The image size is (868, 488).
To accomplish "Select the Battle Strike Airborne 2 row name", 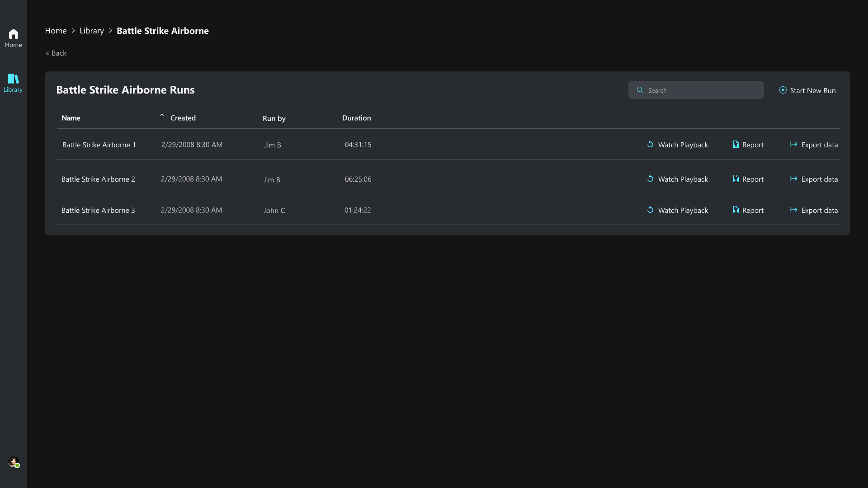I will [98, 179].
